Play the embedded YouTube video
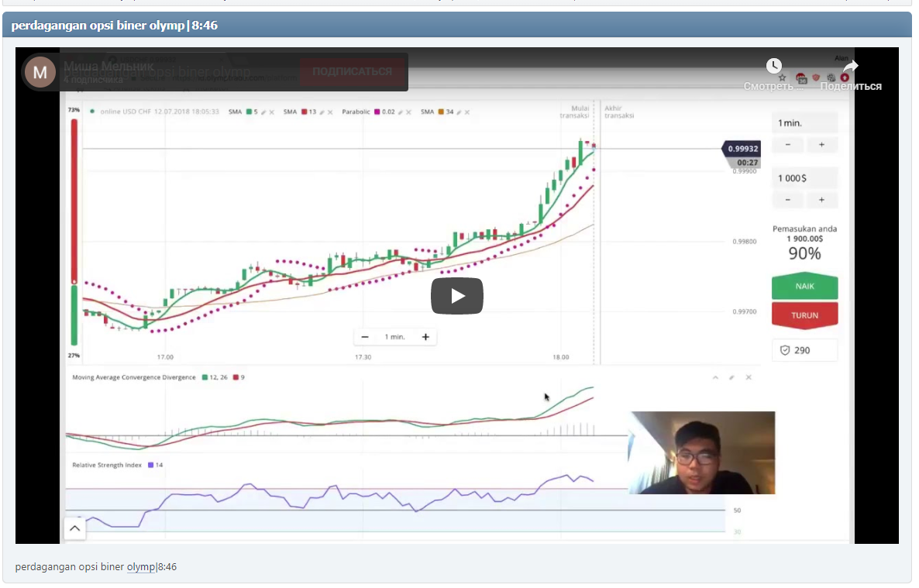Screen dimensions: 919x588 tap(456, 296)
